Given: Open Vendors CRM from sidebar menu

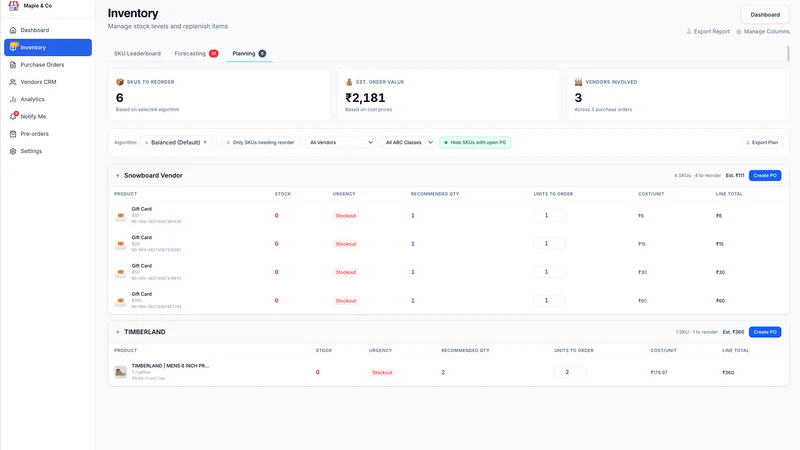Looking at the screenshot, I should (x=48, y=82).
